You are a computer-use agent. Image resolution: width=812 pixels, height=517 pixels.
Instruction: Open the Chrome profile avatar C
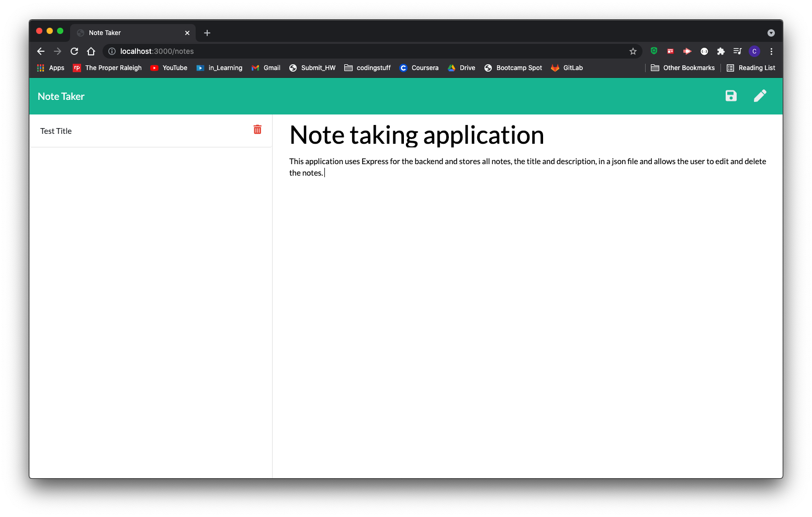click(x=754, y=51)
